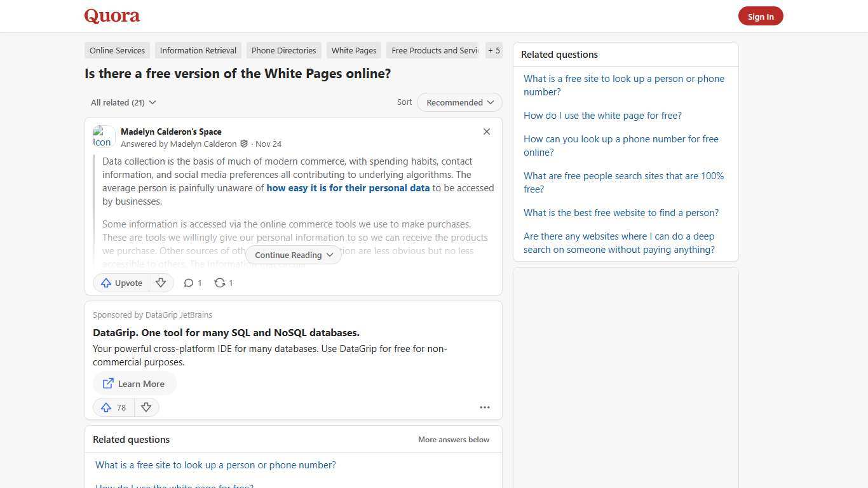Click the Quora logo
Image resolution: width=868 pixels, height=488 pixels.
point(111,16)
